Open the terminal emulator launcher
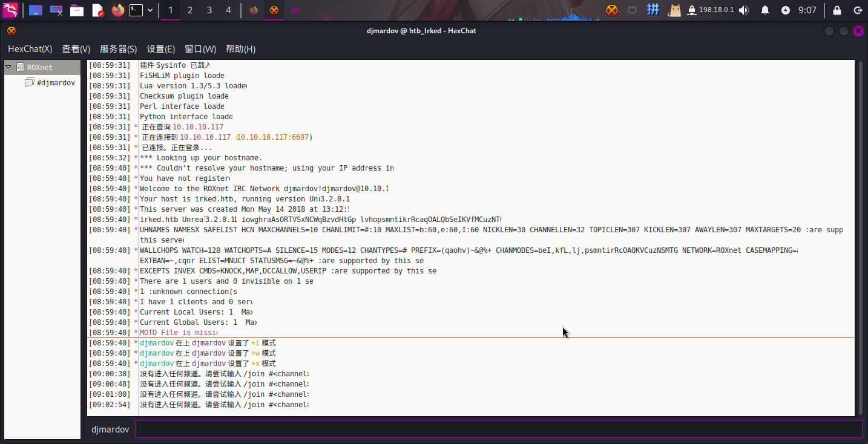This screenshot has width=868, height=444. [x=137, y=10]
